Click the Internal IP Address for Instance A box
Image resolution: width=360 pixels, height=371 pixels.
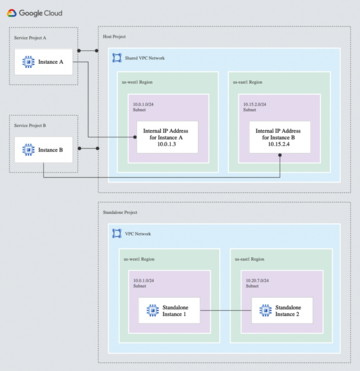(x=167, y=137)
